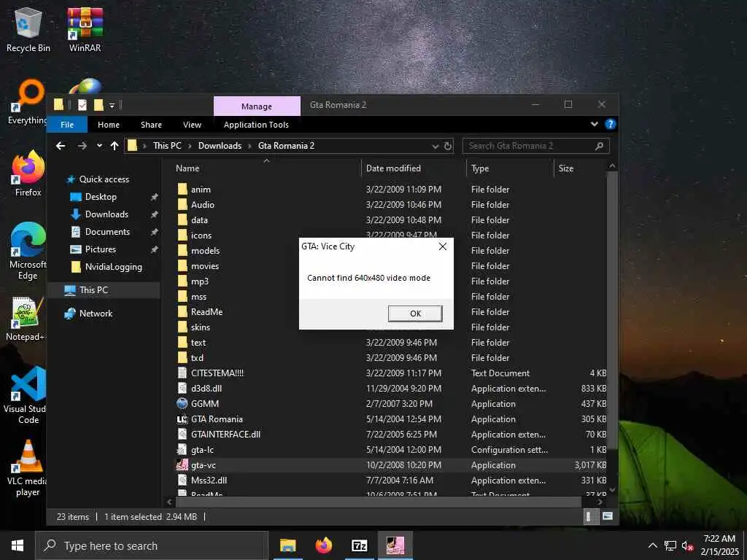Switch to large icons view button
The width and height of the screenshot is (747, 560).
click(608, 516)
